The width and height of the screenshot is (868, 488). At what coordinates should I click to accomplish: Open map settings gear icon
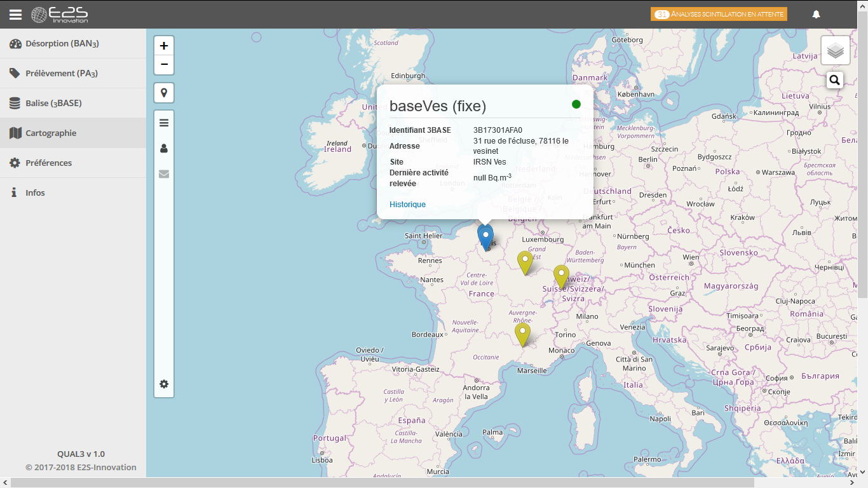(164, 384)
